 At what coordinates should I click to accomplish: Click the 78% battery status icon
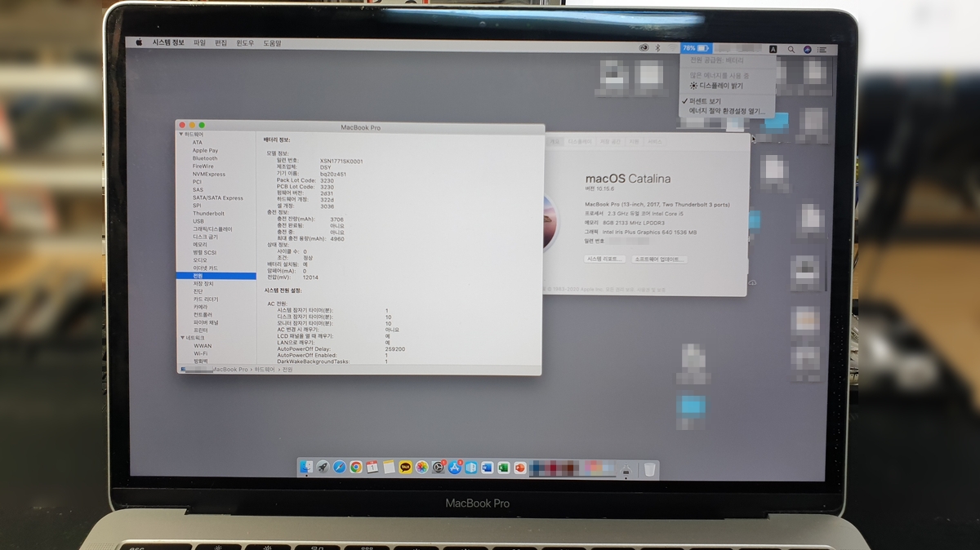pos(696,49)
